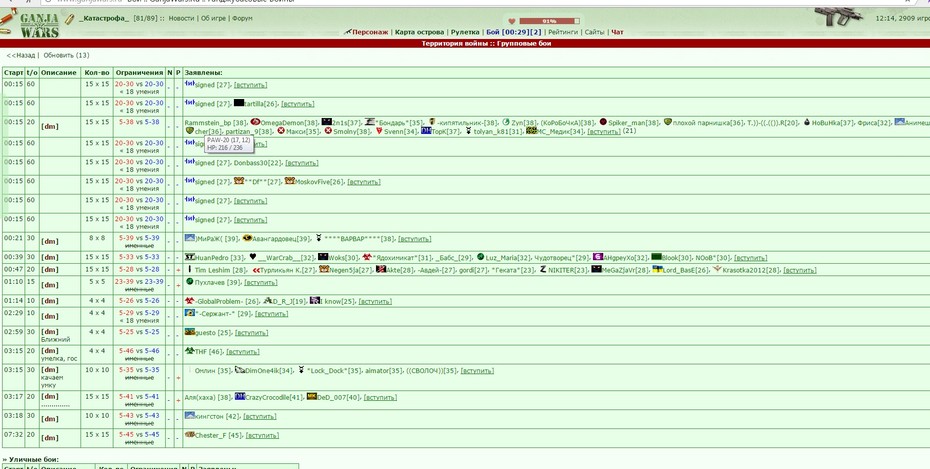Open Рейтинги in the top menu

[x=563, y=33]
